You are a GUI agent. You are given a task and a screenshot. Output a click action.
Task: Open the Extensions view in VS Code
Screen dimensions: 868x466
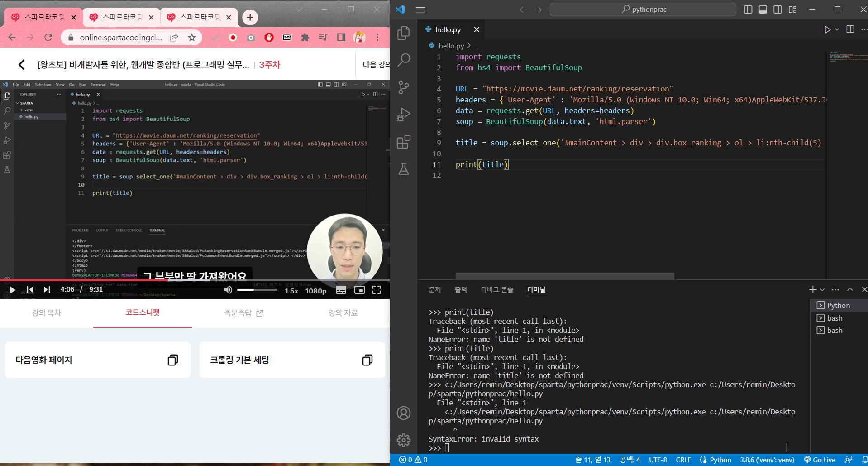point(403,142)
